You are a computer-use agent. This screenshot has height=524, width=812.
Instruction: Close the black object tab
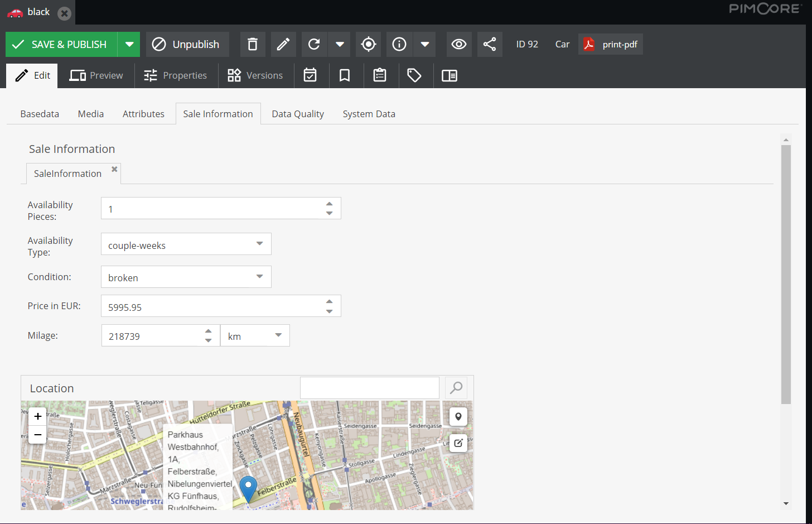[x=65, y=13]
